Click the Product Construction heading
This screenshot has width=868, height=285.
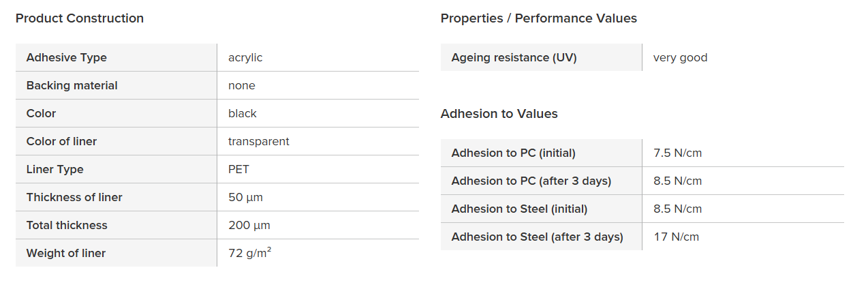[80, 18]
